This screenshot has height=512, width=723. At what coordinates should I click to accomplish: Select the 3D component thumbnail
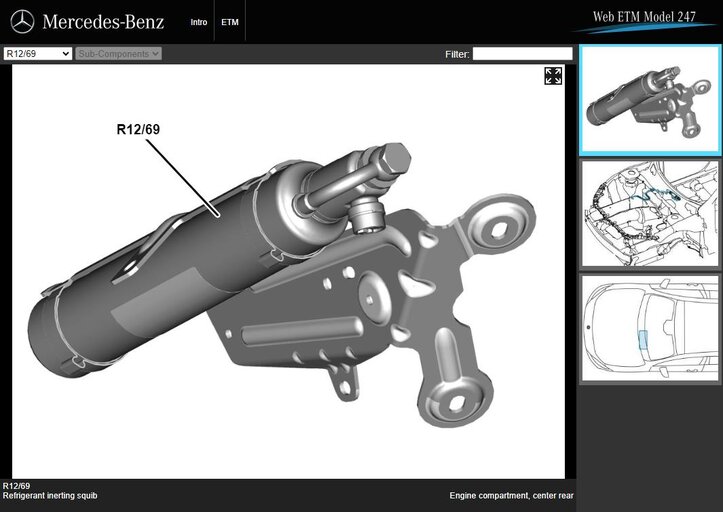pyautogui.click(x=650, y=100)
